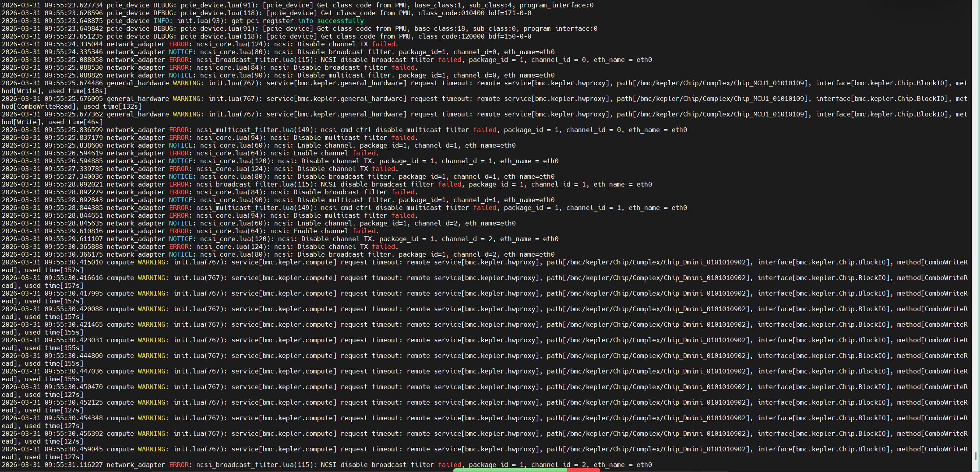The width and height of the screenshot is (980, 472).
Task: Click the green 'successfully' word in the INFO line
Action: point(340,21)
